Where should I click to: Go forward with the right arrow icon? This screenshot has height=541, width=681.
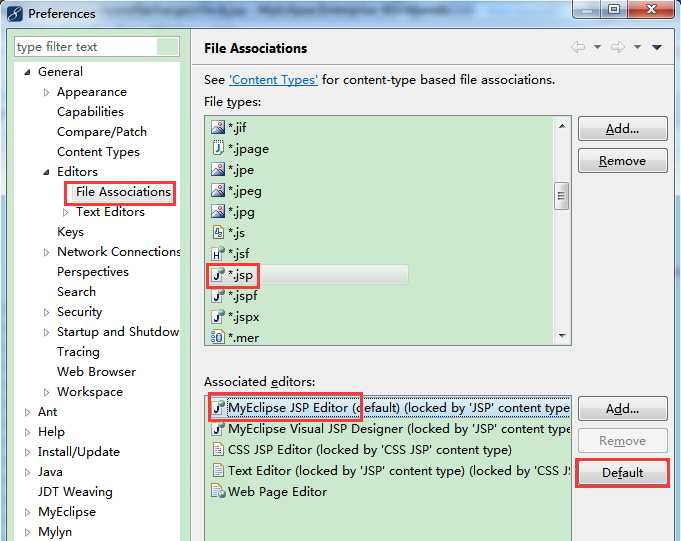tap(618, 47)
